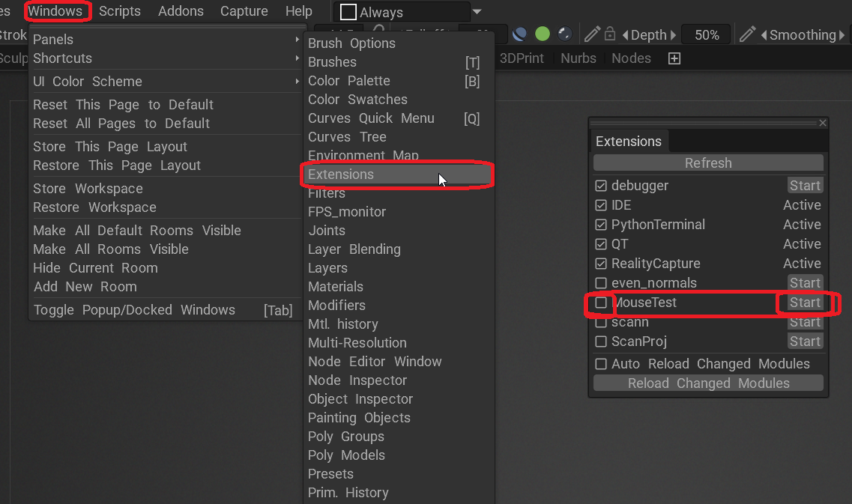Viewport: 852px width, 504px height.
Task: Click the pen icon beside Depth
Action: 592,34
